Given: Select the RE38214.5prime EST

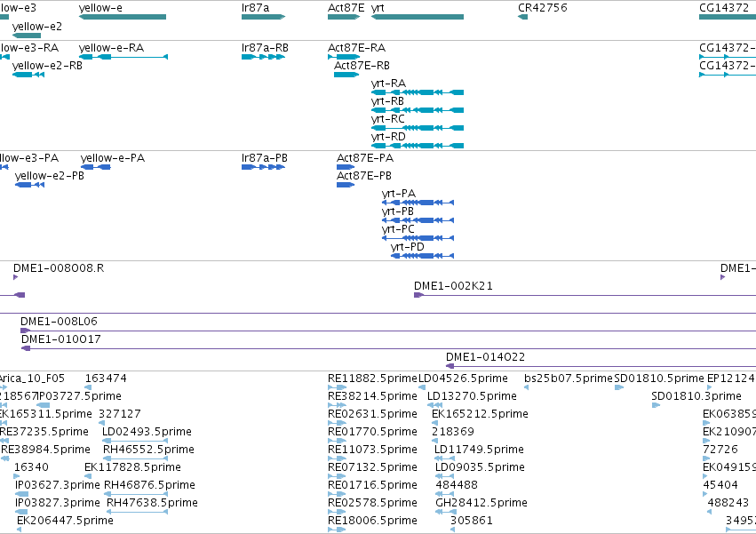Looking at the screenshot, I should pyautogui.click(x=373, y=396).
